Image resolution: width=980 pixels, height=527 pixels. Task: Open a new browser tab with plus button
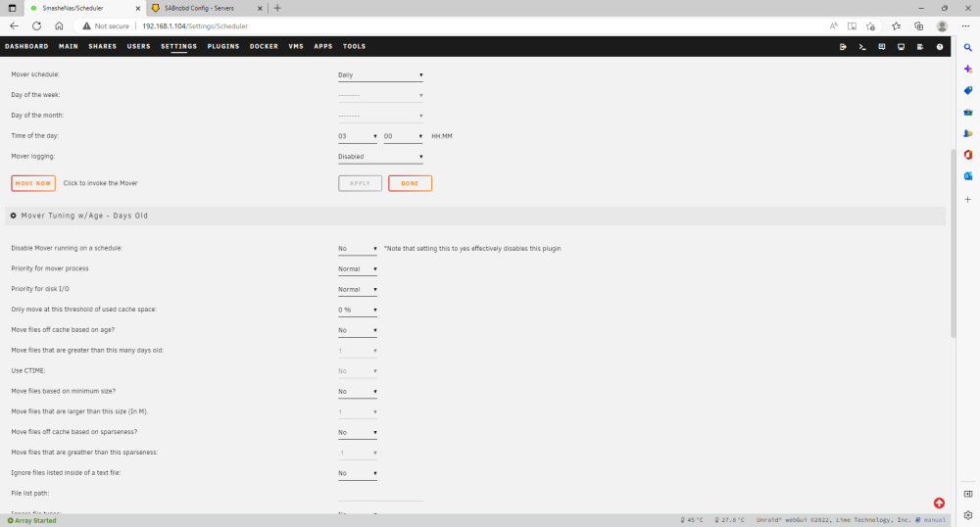point(277,8)
